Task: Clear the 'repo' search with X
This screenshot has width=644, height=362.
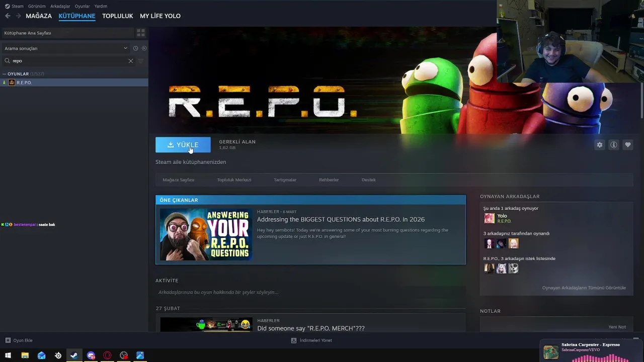Action: tap(131, 61)
